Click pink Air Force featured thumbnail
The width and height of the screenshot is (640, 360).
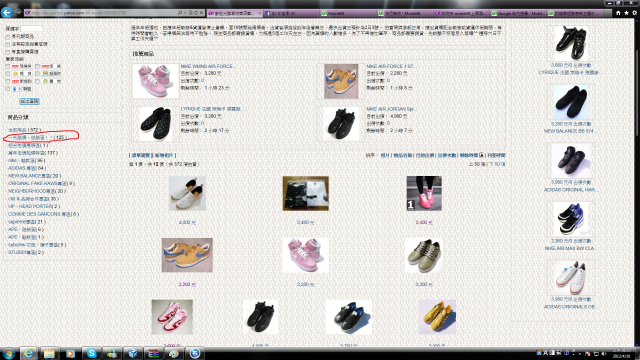pyautogui.click(x=156, y=81)
